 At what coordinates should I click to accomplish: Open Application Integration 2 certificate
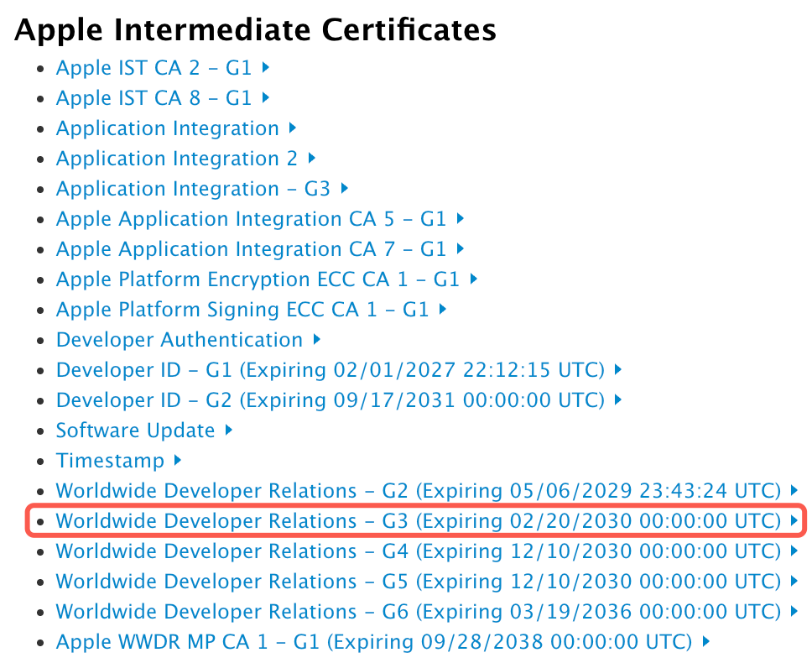(x=173, y=159)
